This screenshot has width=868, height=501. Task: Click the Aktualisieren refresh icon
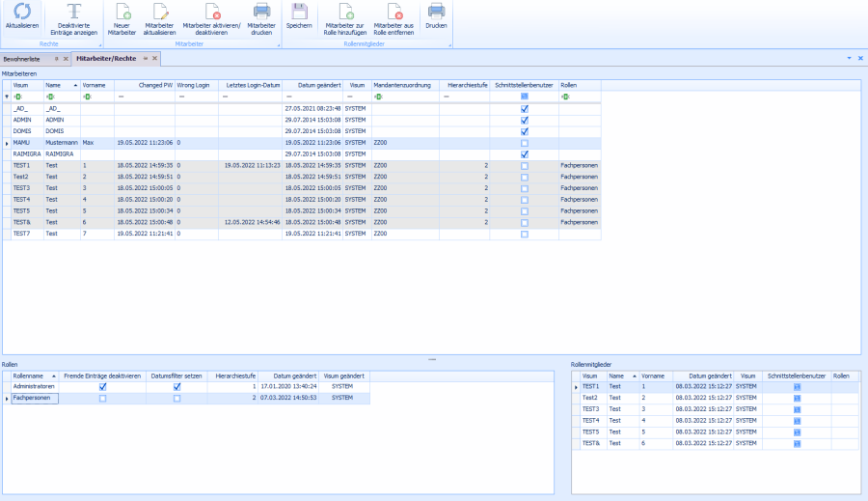(x=22, y=12)
